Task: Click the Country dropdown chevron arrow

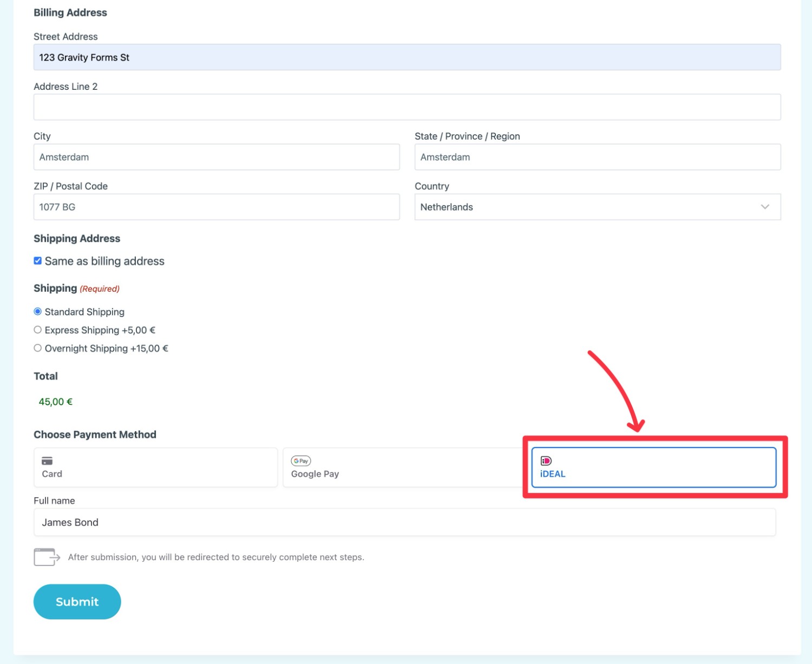Action: (x=765, y=207)
